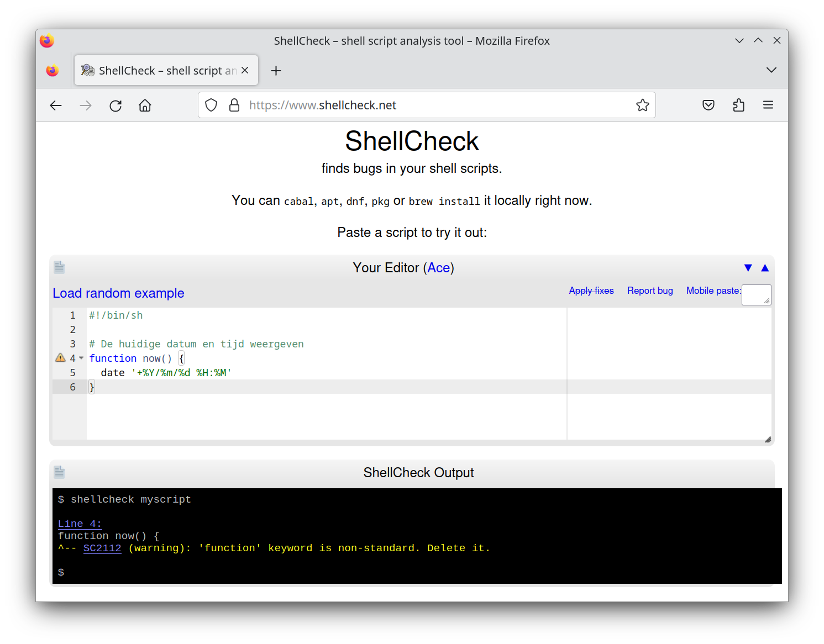Screen dimensions: 824x644
Task: Reload the current page
Action: point(116,105)
